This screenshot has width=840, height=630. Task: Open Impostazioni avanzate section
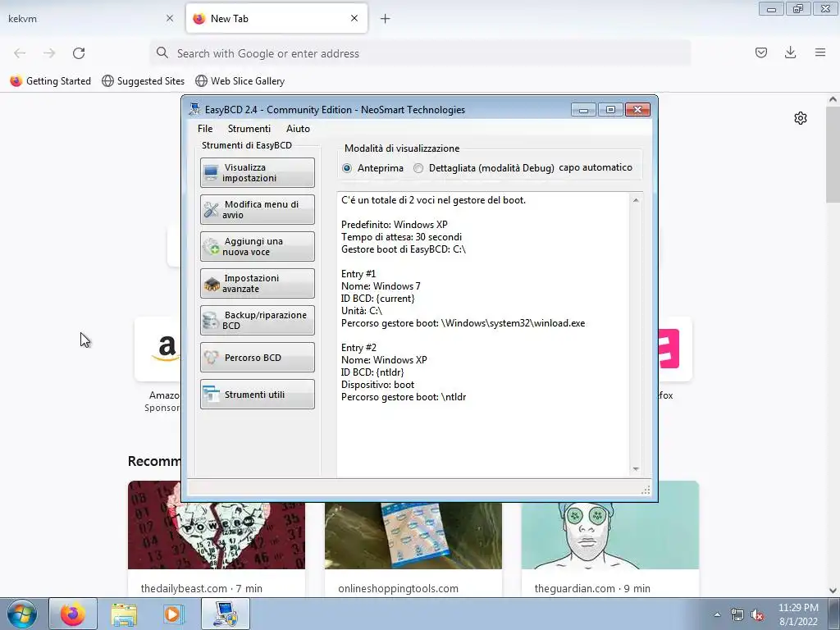coord(257,283)
